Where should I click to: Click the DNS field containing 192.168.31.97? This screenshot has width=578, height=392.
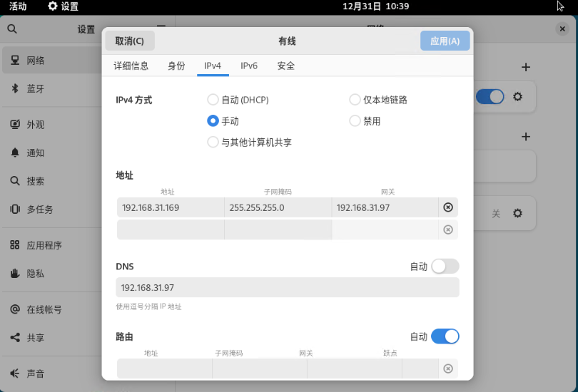click(x=288, y=287)
